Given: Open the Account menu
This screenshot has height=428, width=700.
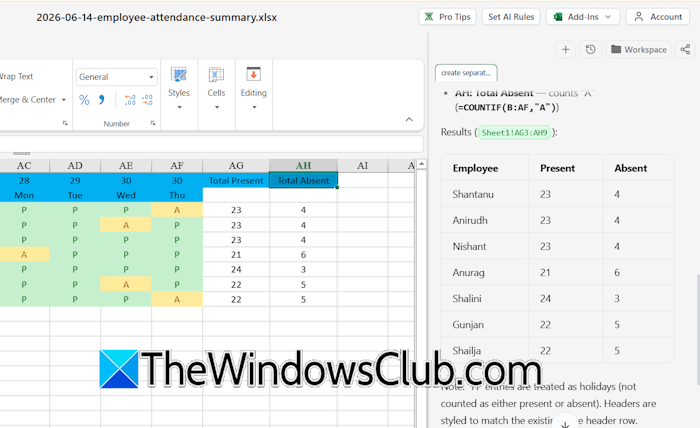Looking at the screenshot, I should pos(658,17).
